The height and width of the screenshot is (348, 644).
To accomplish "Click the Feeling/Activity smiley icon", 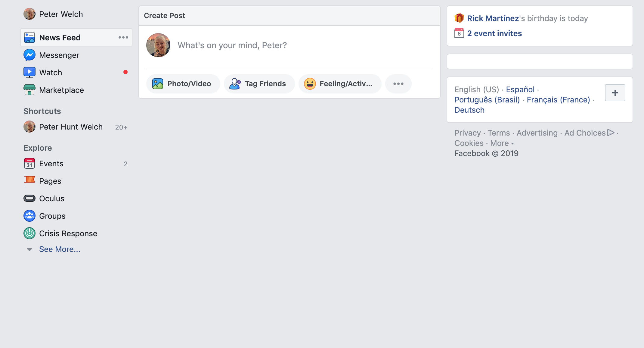I will coord(310,84).
